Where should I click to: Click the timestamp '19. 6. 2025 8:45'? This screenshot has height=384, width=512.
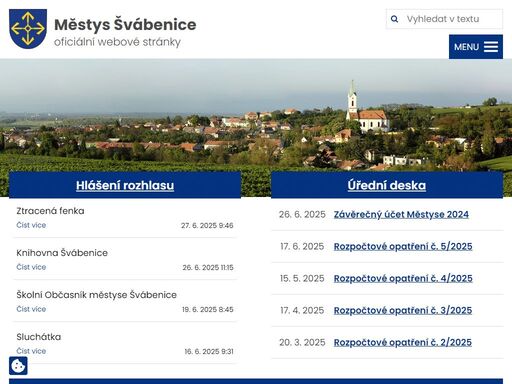coord(208,309)
